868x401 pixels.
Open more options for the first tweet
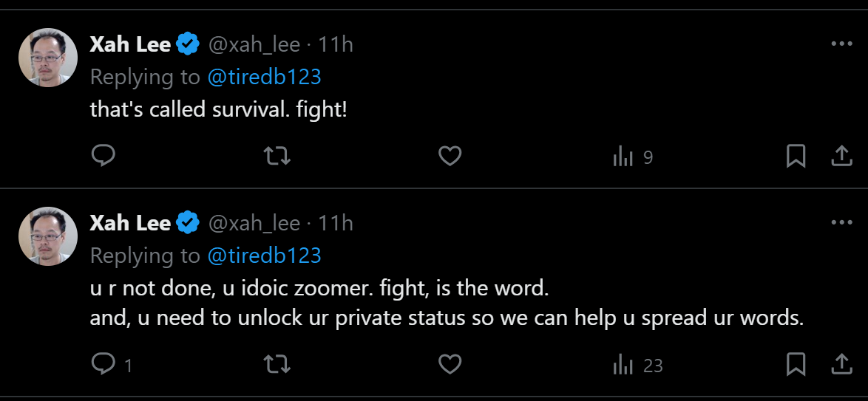point(841,44)
